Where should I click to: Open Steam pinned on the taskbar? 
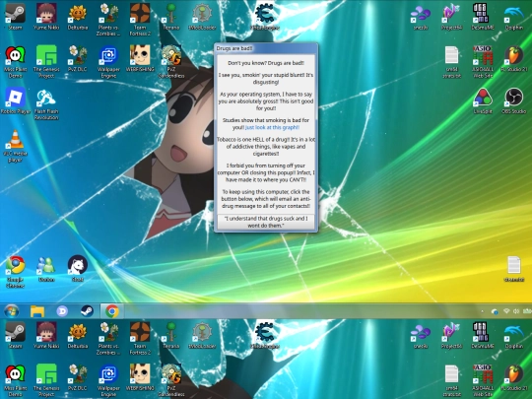click(87, 310)
